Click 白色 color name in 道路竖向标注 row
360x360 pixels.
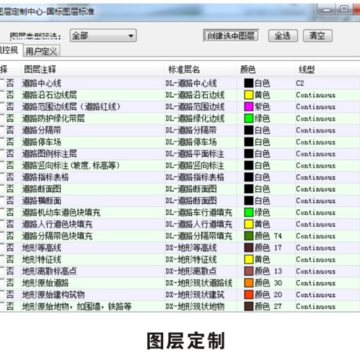click(x=262, y=165)
